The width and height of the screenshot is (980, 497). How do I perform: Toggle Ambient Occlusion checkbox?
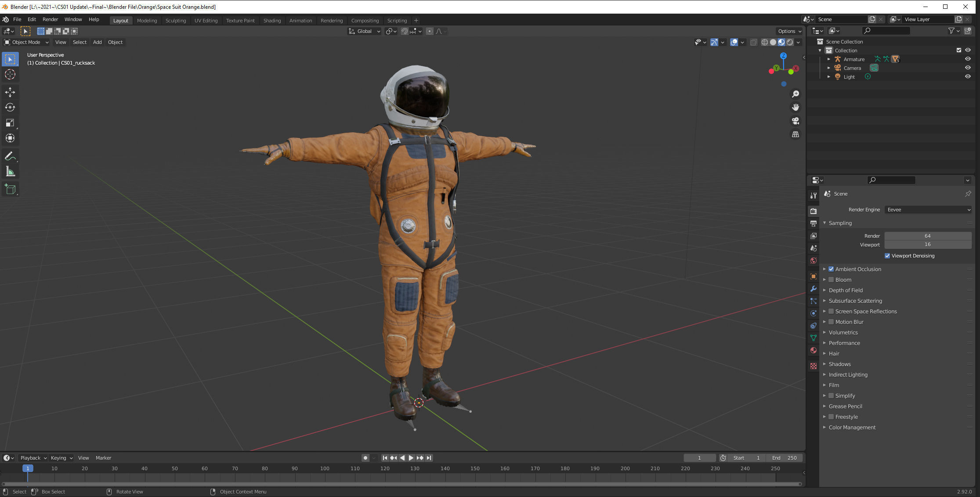pyautogui.click(x=831, y=269)
